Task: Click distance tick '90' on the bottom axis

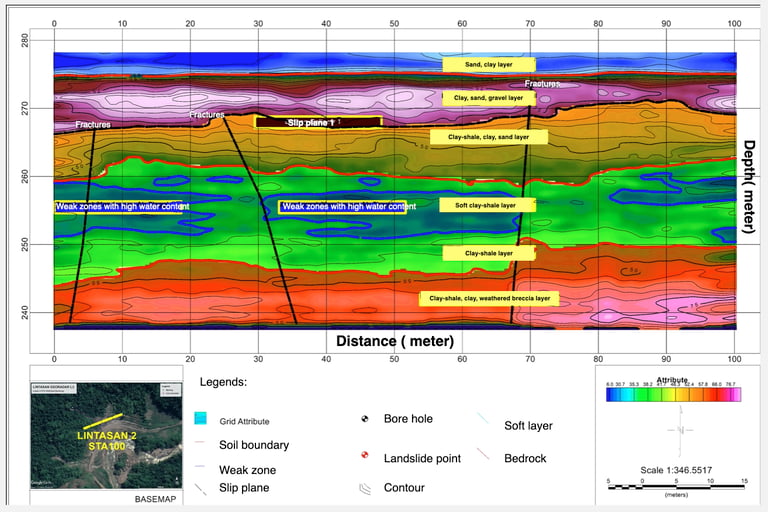Action: [666, 359]
